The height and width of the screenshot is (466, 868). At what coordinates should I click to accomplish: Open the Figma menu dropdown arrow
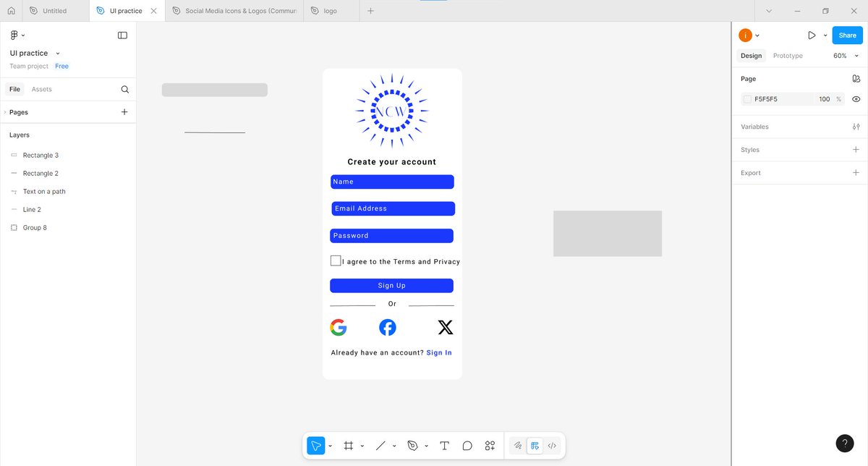click(x=23, y=35)
